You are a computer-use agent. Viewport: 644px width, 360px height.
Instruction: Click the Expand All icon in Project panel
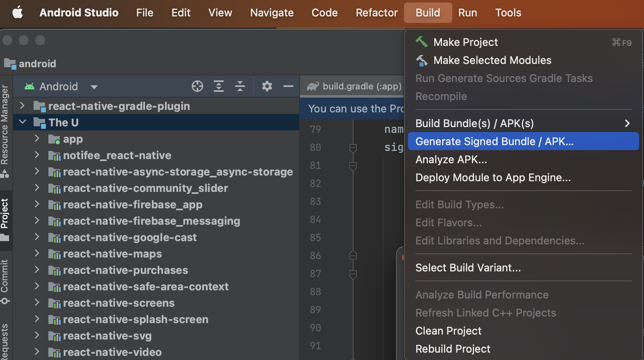pyautogui.click(x=219, y=86)
